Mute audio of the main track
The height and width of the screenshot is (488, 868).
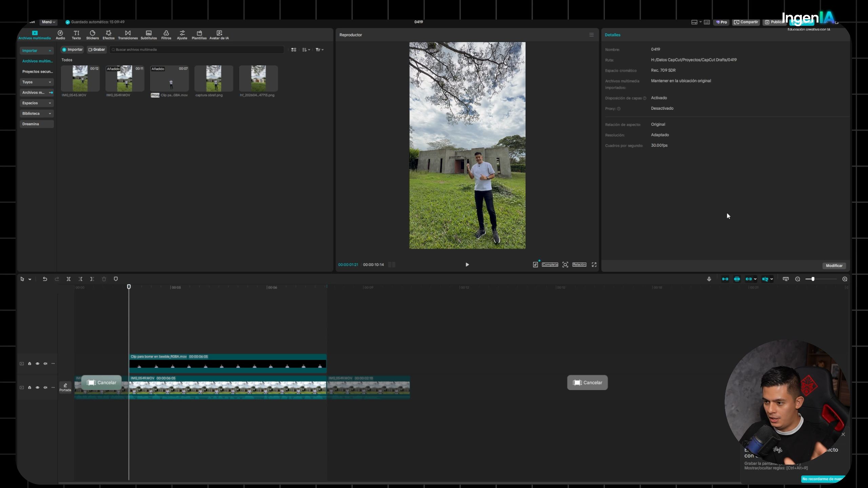(x=45, y=387)
